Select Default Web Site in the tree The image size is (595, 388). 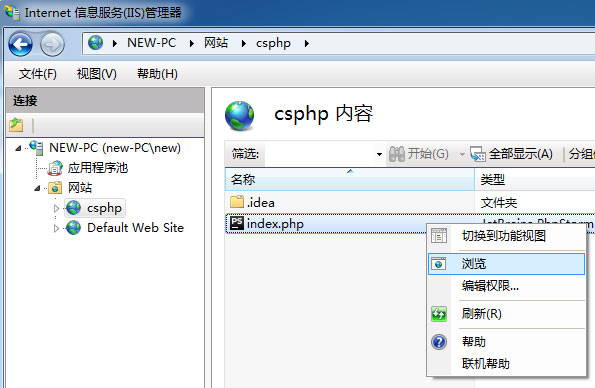(x=135, y=228)
